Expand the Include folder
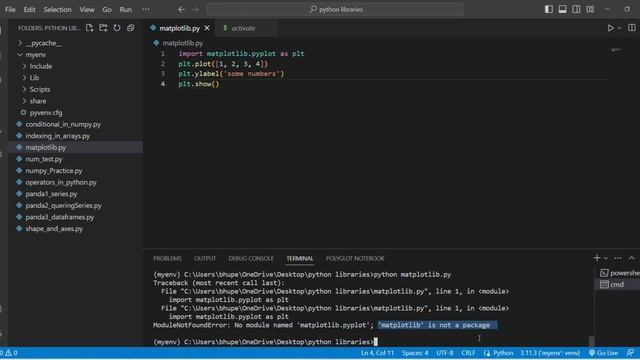 click(x=40, y=66)
